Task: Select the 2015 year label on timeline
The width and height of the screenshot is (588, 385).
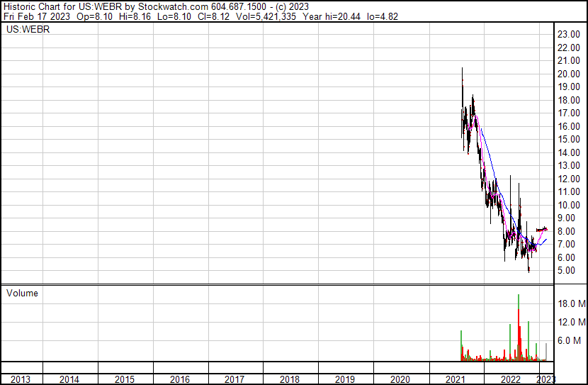Action: click(x=124, y=379)
